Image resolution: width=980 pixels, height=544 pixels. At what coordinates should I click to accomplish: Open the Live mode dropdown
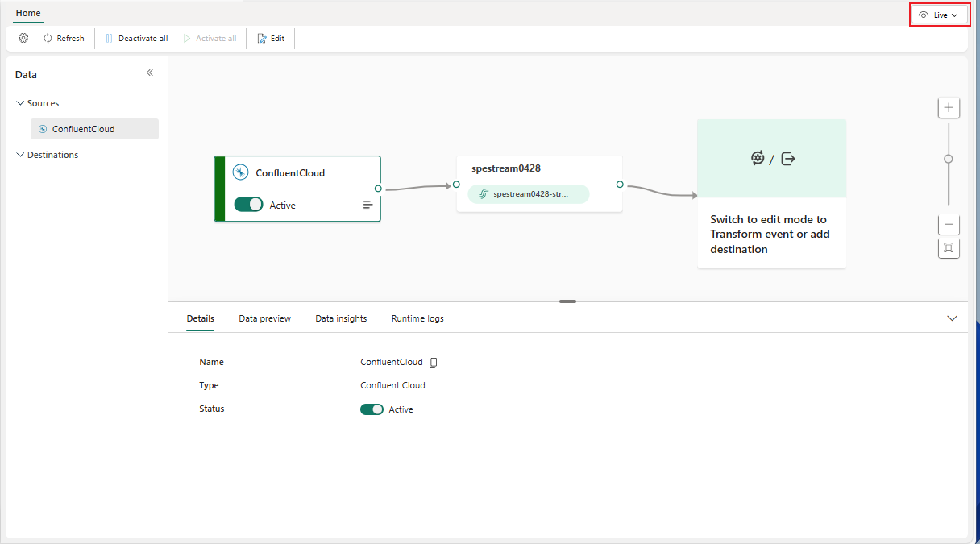coord(939,14)
